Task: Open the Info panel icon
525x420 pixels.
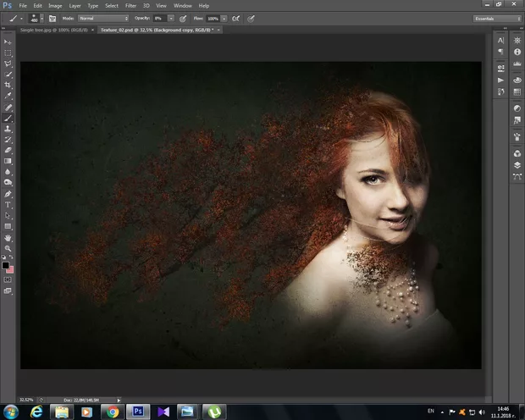Action: coord(517,52)
